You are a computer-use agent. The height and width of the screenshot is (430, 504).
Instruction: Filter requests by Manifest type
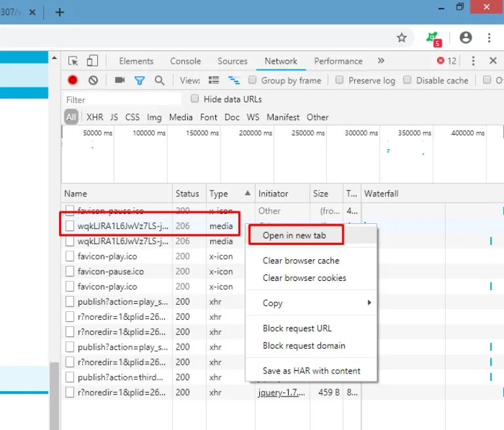coord(283,117)
